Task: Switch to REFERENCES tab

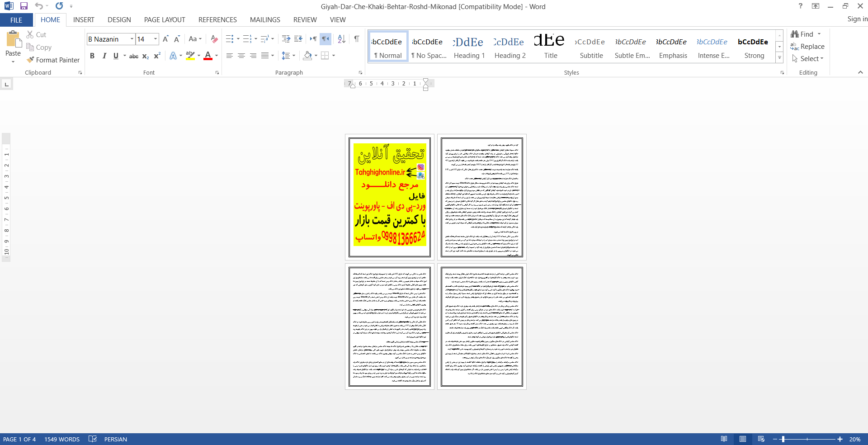Action: pyautogui.click(x=217, y=20)
